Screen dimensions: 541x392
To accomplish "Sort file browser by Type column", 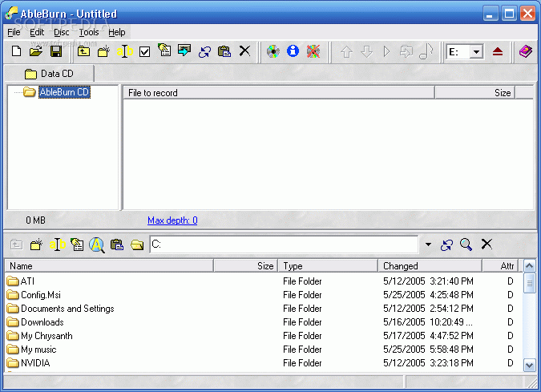I will (x=328, y=265).
